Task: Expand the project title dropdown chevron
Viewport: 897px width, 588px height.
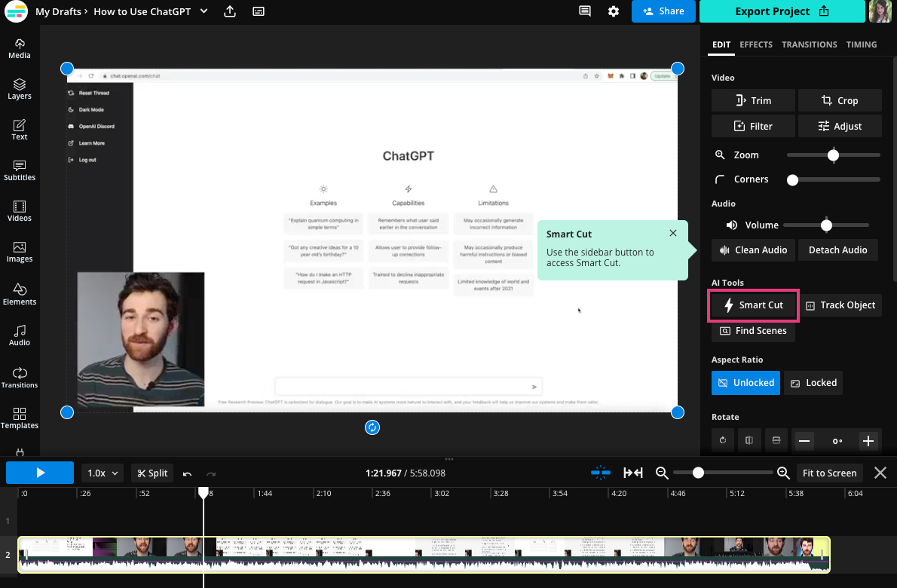Action: click(x=204, y=11)
